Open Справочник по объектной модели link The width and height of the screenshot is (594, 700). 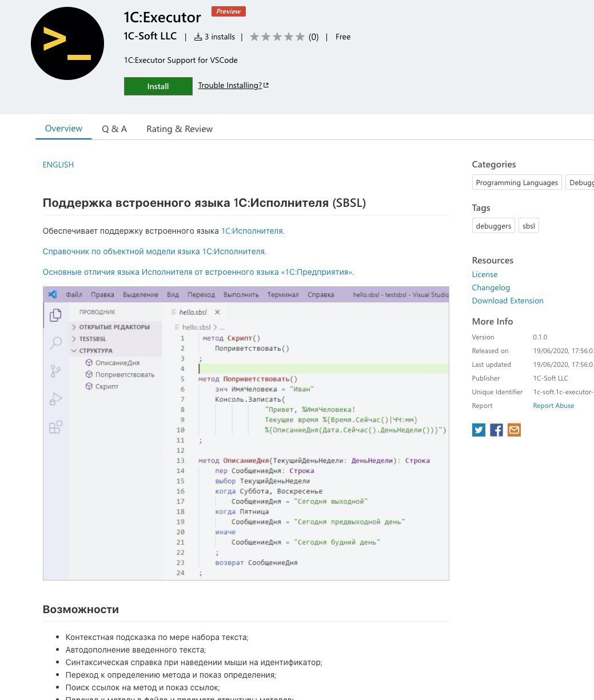(x=154, y=251)
